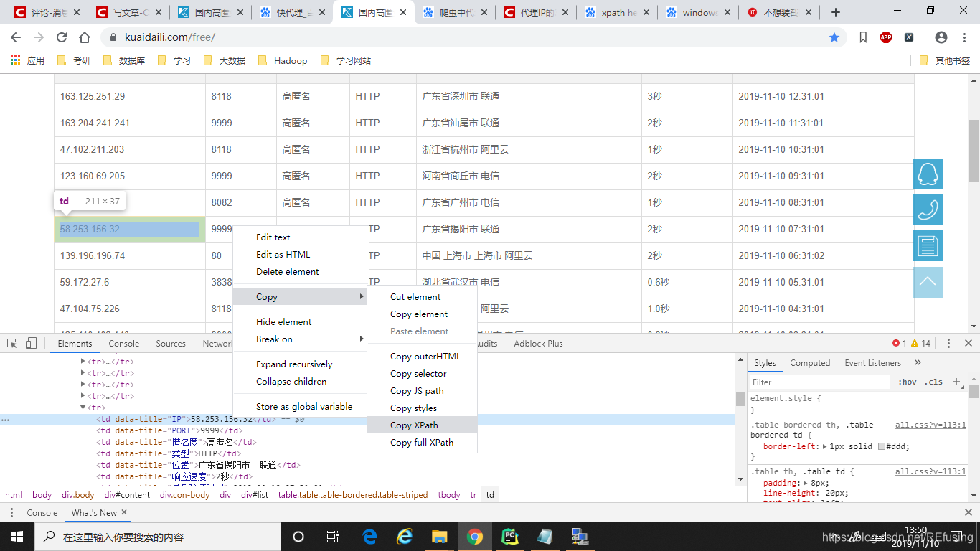The height and width of the screenshot is (551, 980).
Task: Switch to Computed styles tab
Action: click(810, 362)
